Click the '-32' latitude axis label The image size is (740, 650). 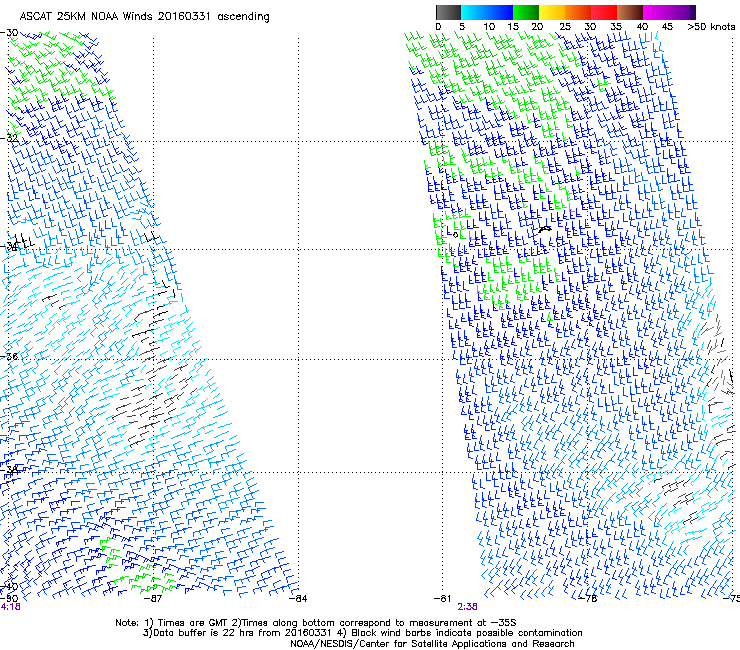9,138
